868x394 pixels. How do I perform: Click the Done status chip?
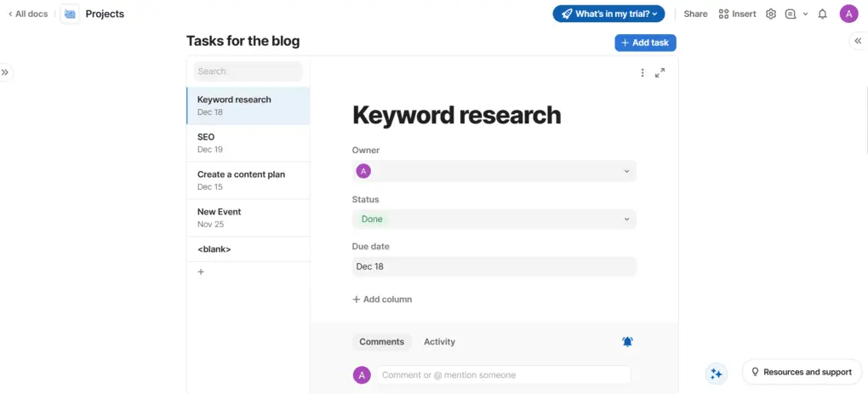(372, 220)
